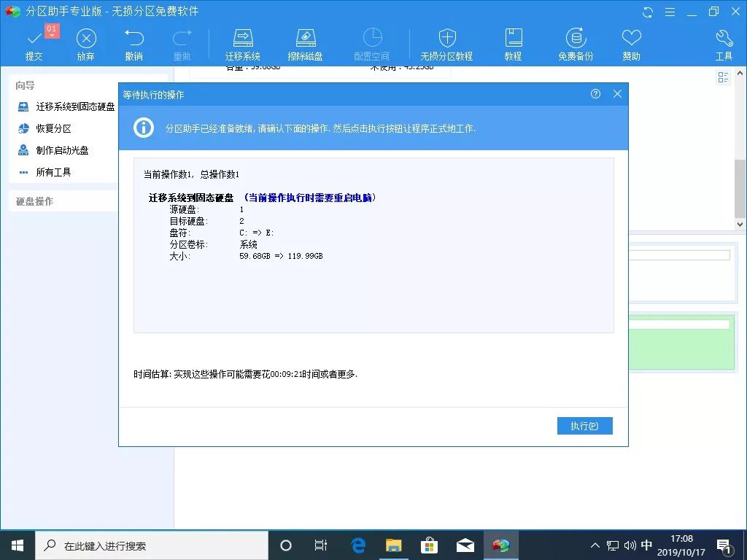The width and height of the screenshot is (747, 560).
Task: Open the 教程 book icon
Action: point(513,44)
